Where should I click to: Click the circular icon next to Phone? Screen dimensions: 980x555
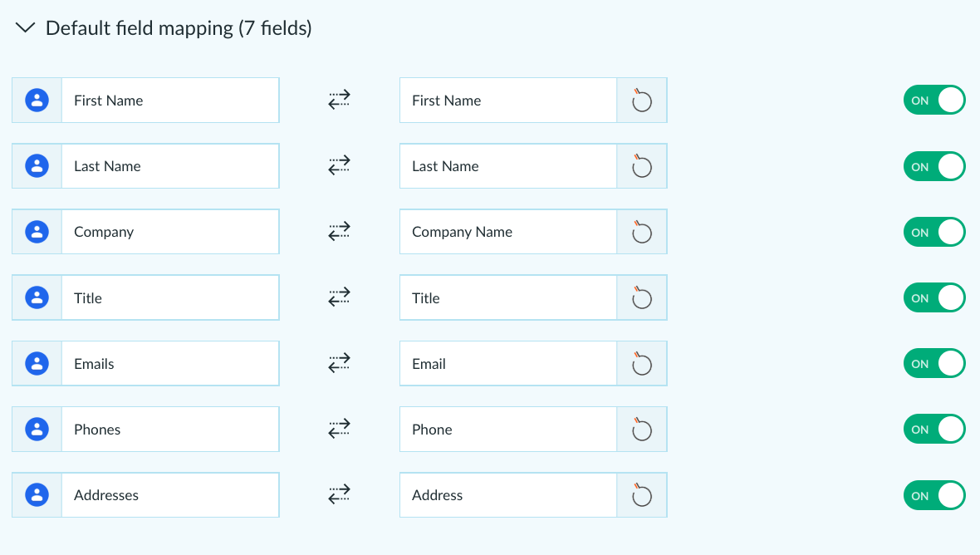641,430
